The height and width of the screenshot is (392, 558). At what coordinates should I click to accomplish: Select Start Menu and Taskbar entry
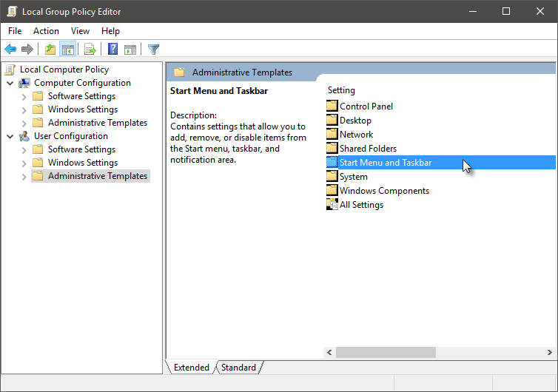click(440, 163)
